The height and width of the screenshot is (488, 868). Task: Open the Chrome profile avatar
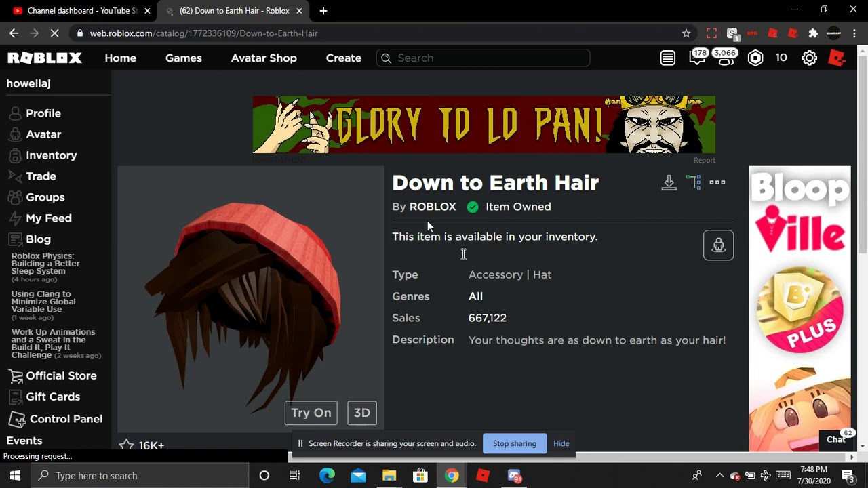point(833,33)
